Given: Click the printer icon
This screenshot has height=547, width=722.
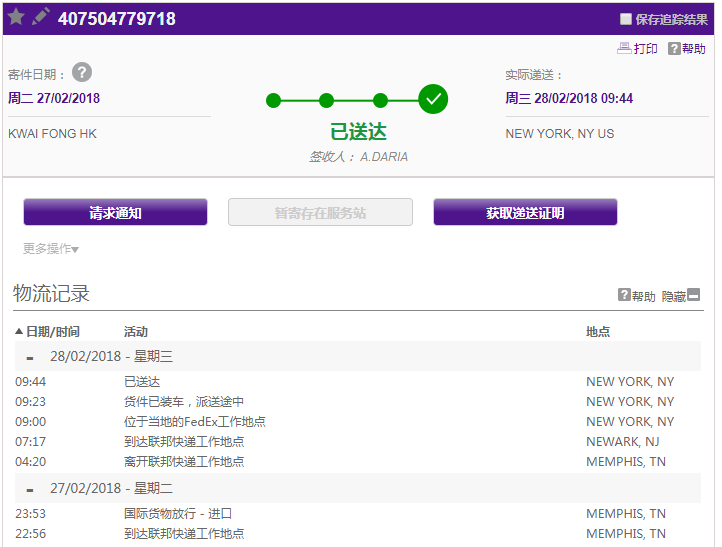Looking at the screenshot, I should 624,48.
